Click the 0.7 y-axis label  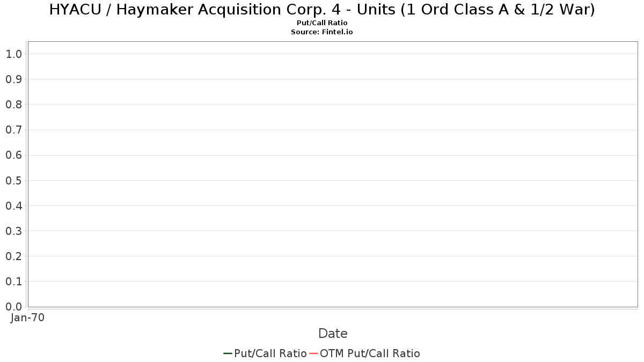coord(14,130)
